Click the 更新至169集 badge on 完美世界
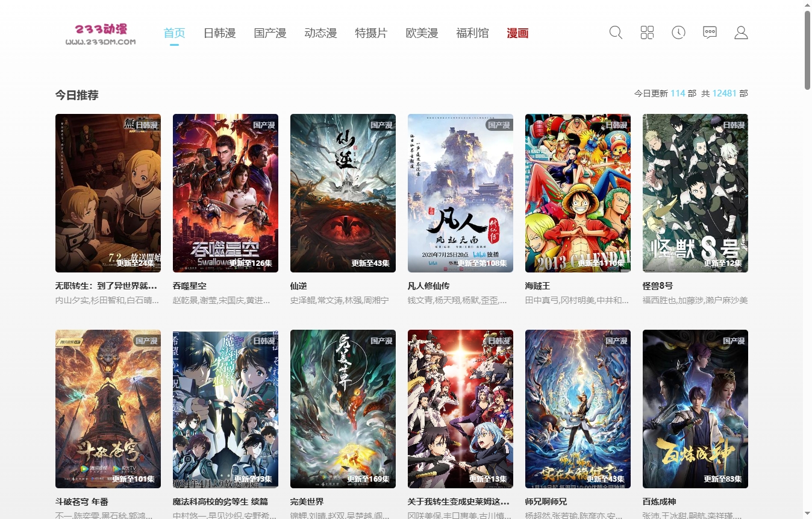 click(x=368, y=479)
